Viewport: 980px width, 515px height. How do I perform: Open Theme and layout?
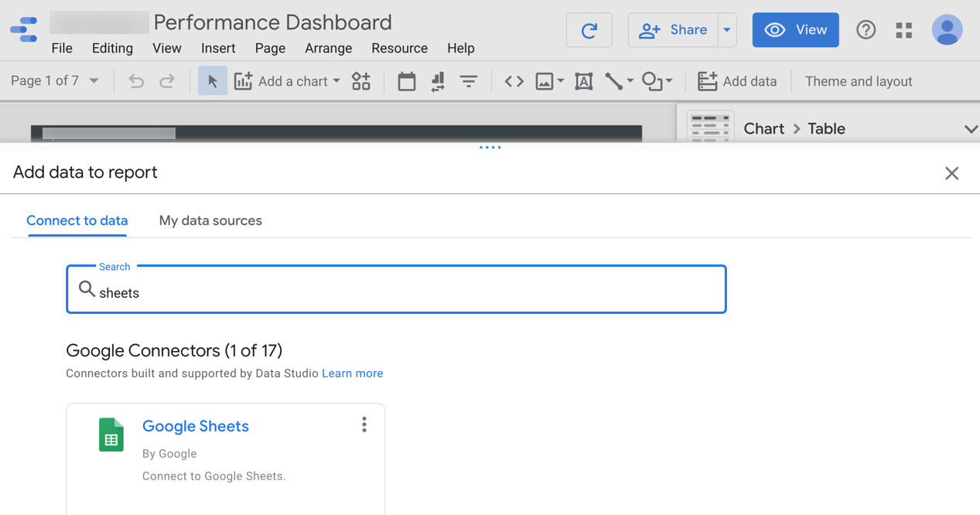coord(859,81)
